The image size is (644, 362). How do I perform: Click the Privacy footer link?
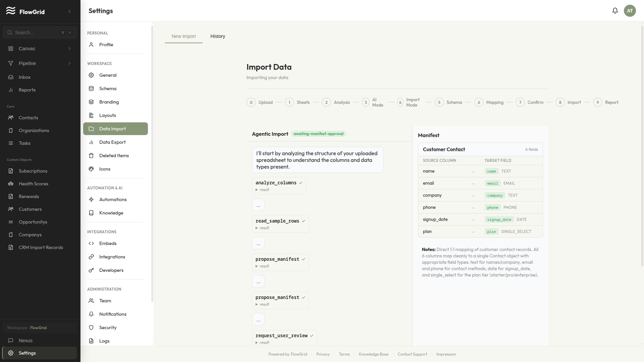coord(323,354)
